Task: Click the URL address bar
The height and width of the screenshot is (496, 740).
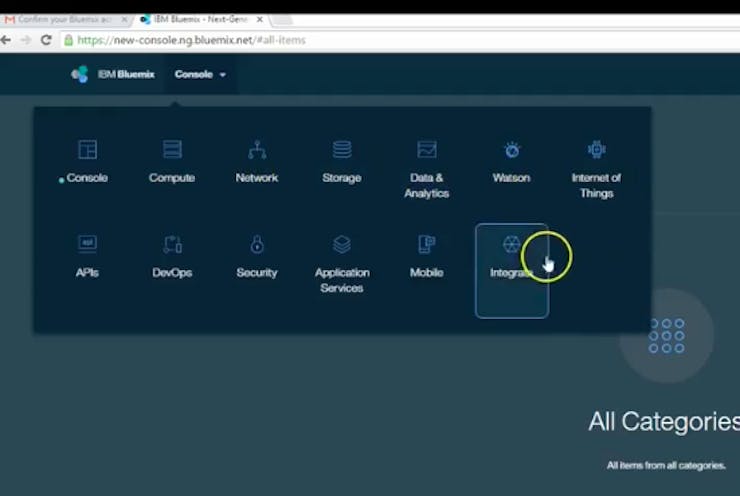Action: pyautogui.click(x=401, y=40)
